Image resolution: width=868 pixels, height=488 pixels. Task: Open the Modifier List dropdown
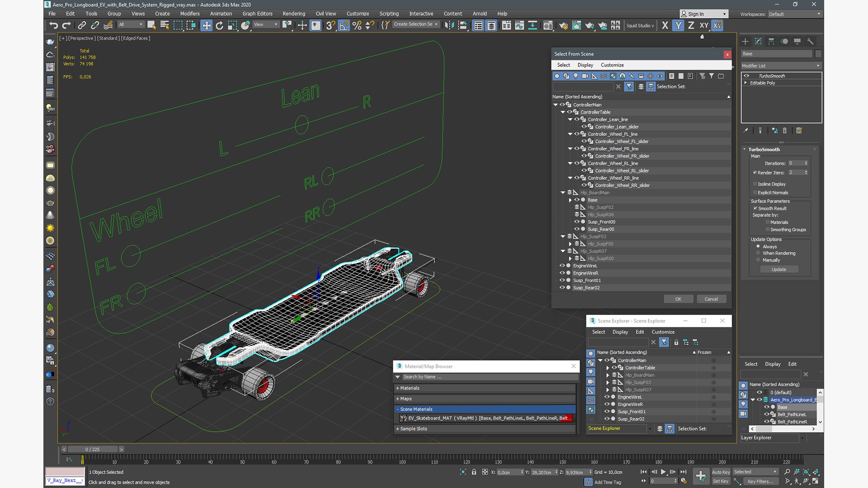pyautogui.click(x=781, y=66)
